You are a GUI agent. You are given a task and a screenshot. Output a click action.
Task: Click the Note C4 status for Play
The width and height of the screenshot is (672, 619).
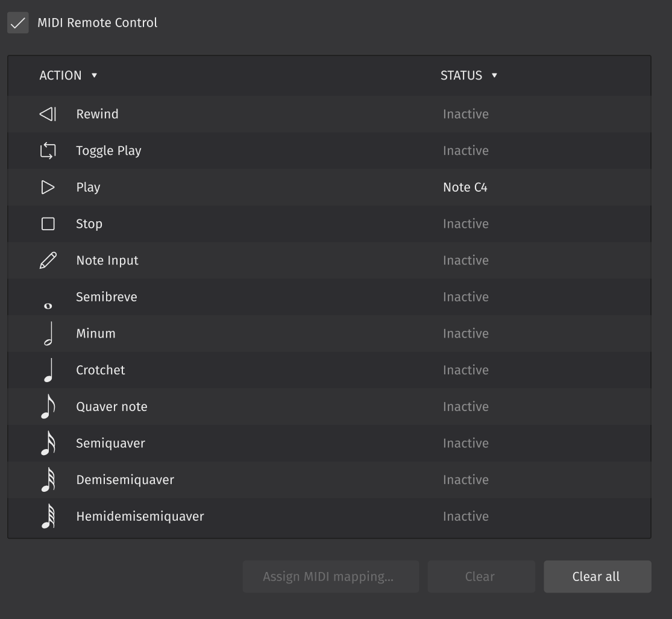465,187
